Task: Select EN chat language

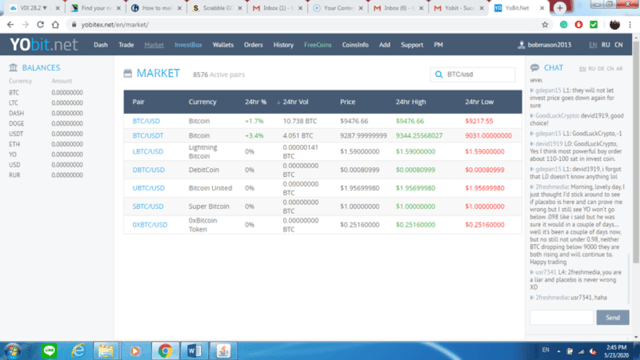Action: pyautogui.click(x=582, y=69)
